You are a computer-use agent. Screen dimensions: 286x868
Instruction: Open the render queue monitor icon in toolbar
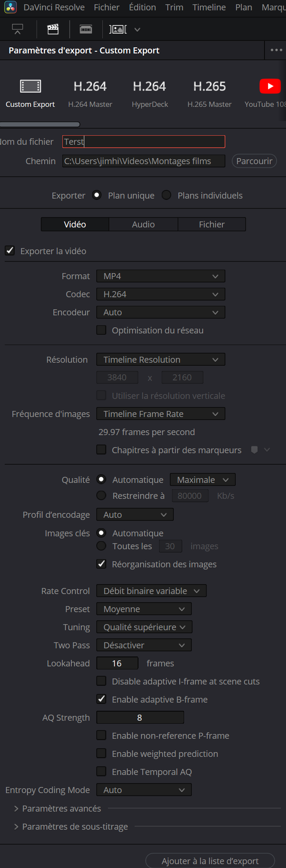tap(18, 29)
